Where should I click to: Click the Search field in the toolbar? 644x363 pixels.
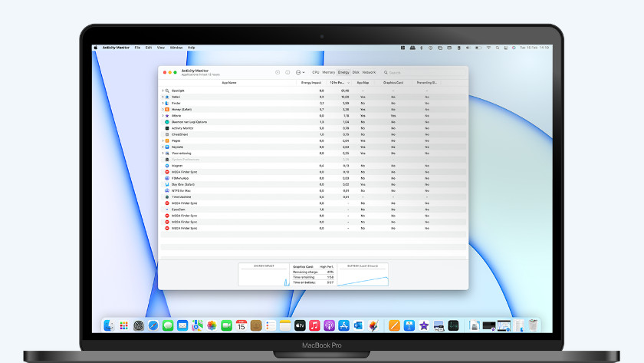[422, 72]
